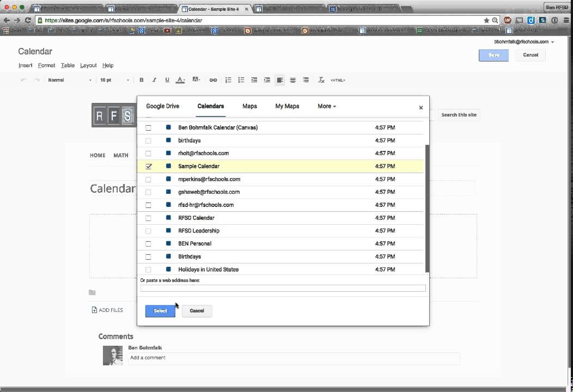Open the 10 pt font size dropdown

pos(114,80)
